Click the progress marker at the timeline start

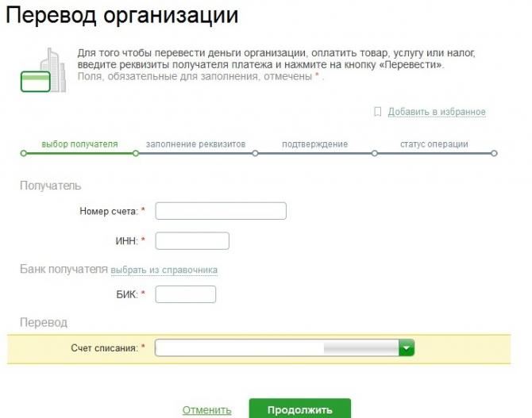pyautogui.click(x=23, y=154)
